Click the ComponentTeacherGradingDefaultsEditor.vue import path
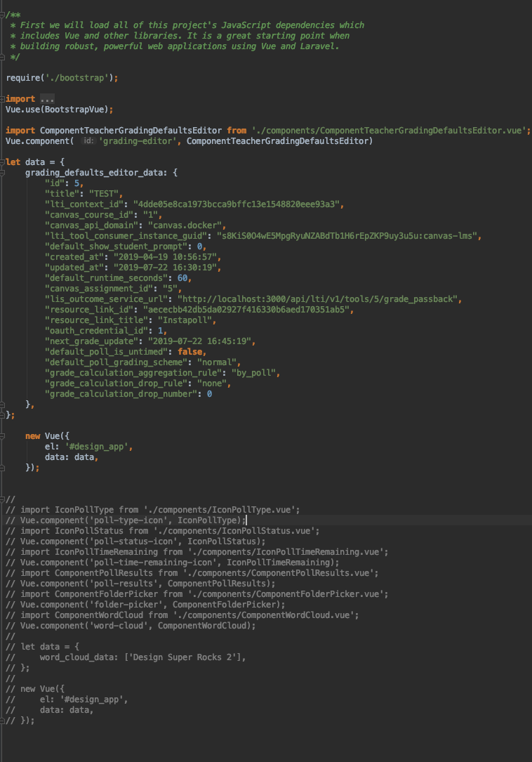This screenshot has width=532, height=762. pos(389,130)
